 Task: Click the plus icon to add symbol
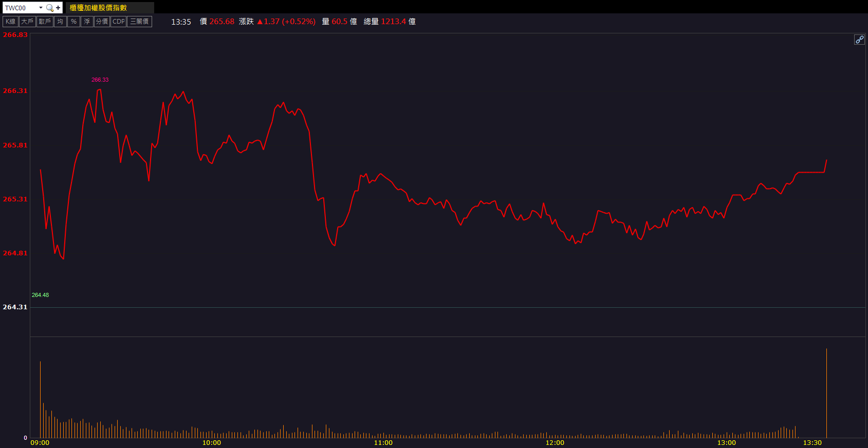[58, 8]
